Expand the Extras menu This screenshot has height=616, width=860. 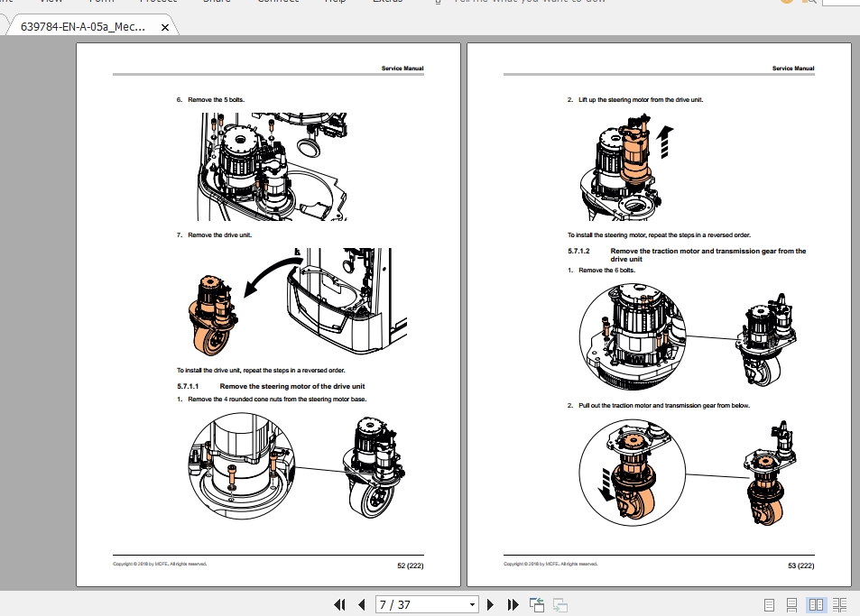tap(388, 2)
